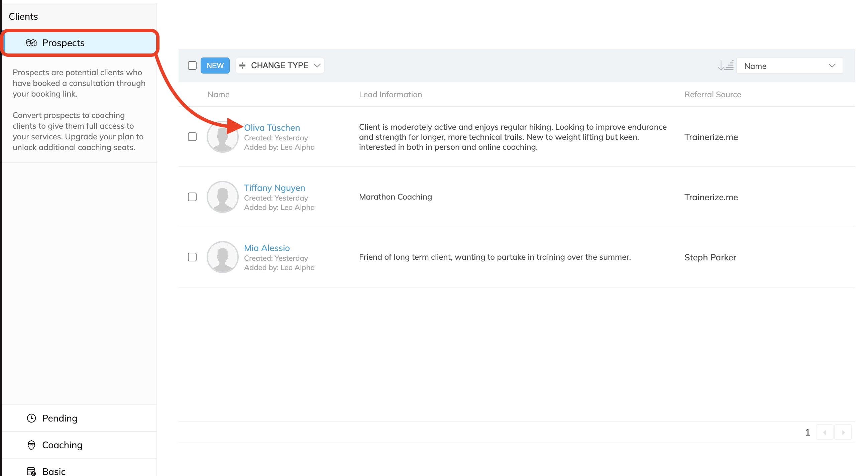Tick the select-all checkbox in toolbar
868x476 pixels.
[192, 66]
